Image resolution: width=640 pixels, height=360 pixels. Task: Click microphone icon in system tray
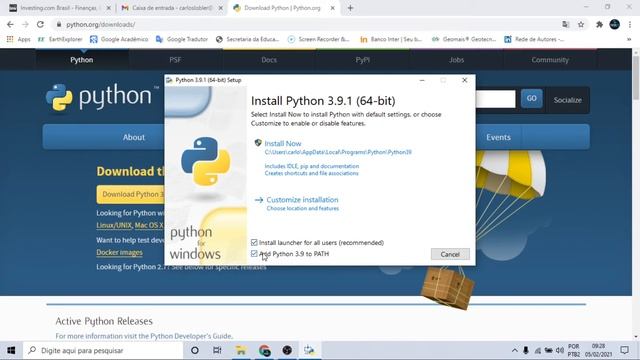pyautogui.click(x=526, y=351)
